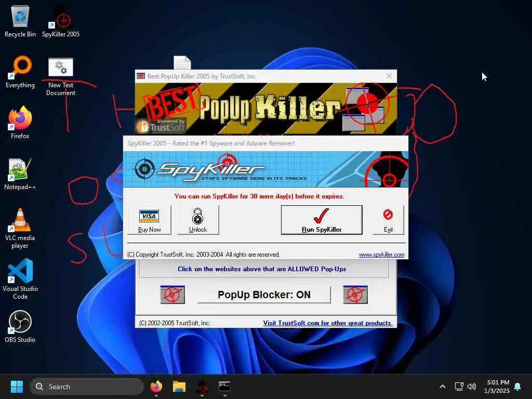Open the Visit TrustSoft.com link
The height and width of the screenshot is (399, 532).
click(328, 323)
